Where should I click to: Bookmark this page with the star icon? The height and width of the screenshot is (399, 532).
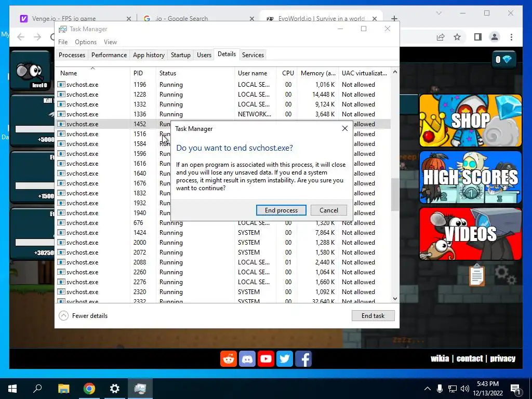coord(457,37)
